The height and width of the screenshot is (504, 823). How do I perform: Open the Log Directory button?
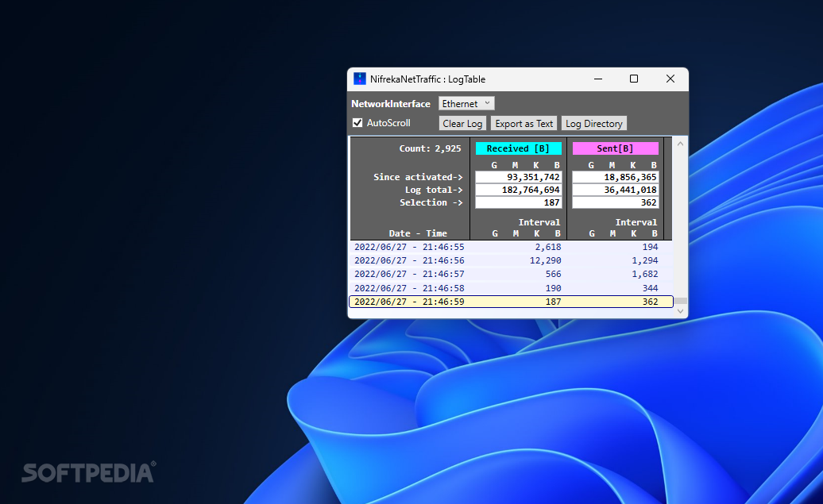click(593, 123)
